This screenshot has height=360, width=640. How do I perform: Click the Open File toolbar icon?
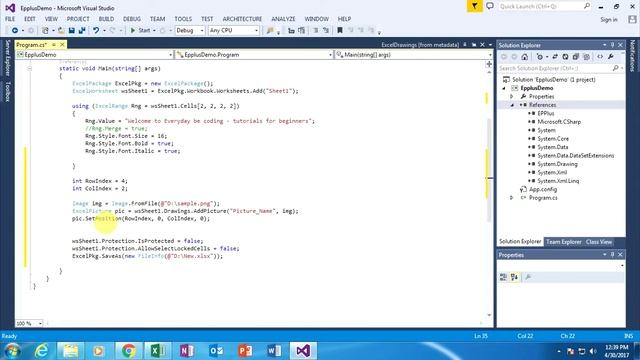pos(61,31)
